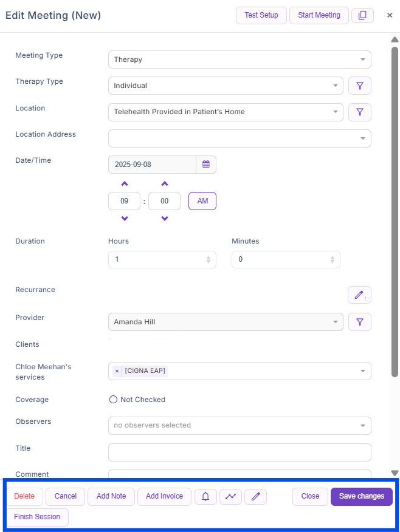
Task: Open the Therapy Type filter icon
Action: [x=359, y=86]
